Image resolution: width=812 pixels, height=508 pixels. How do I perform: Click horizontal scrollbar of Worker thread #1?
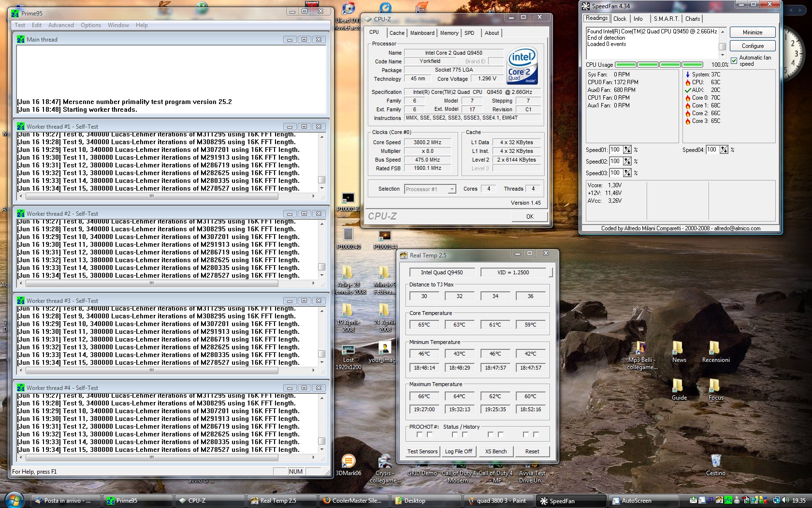tap(167, 196)
